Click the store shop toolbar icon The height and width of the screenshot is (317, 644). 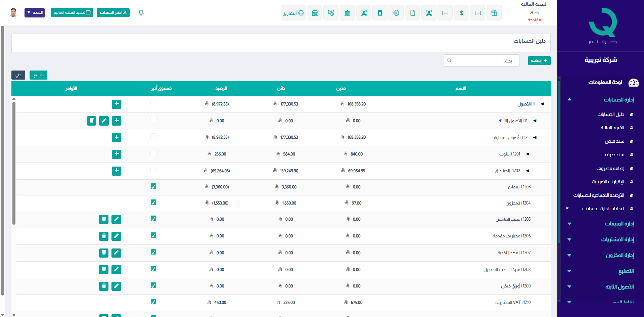pos(315,13)
